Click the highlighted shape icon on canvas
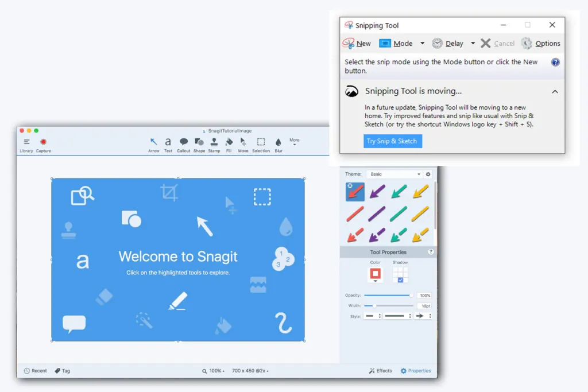The width and height of the screenshot is (588, 392). (131, 219)
